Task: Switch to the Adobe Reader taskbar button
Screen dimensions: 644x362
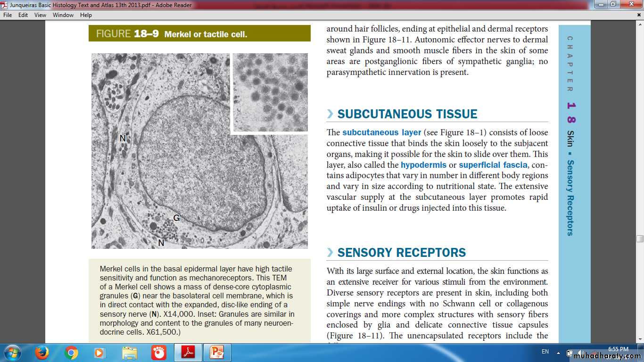Action: point(188,353)
